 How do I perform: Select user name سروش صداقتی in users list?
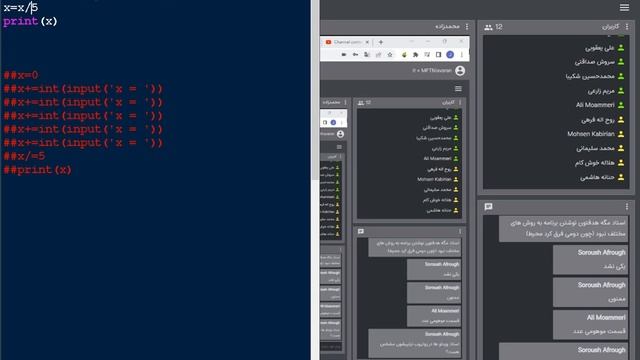point(594,62)
